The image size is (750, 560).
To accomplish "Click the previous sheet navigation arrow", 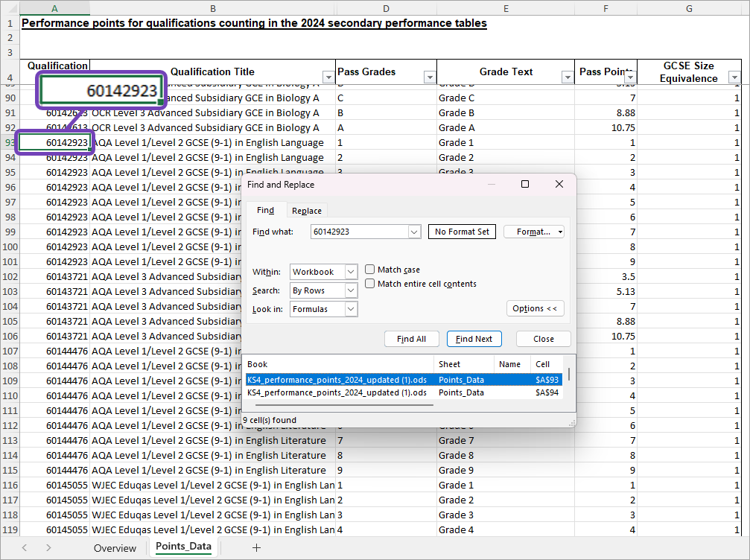I will 25,547.
